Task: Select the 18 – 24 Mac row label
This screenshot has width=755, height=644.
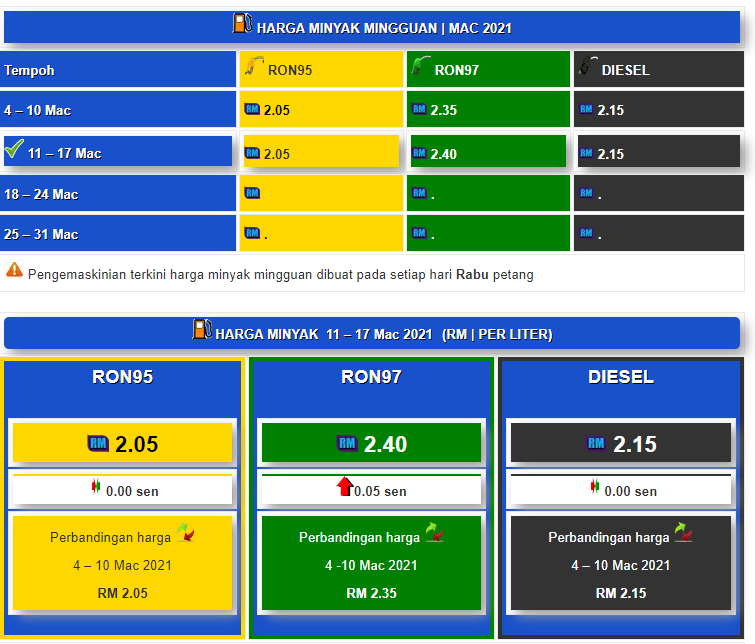Action: click(41, 194)
